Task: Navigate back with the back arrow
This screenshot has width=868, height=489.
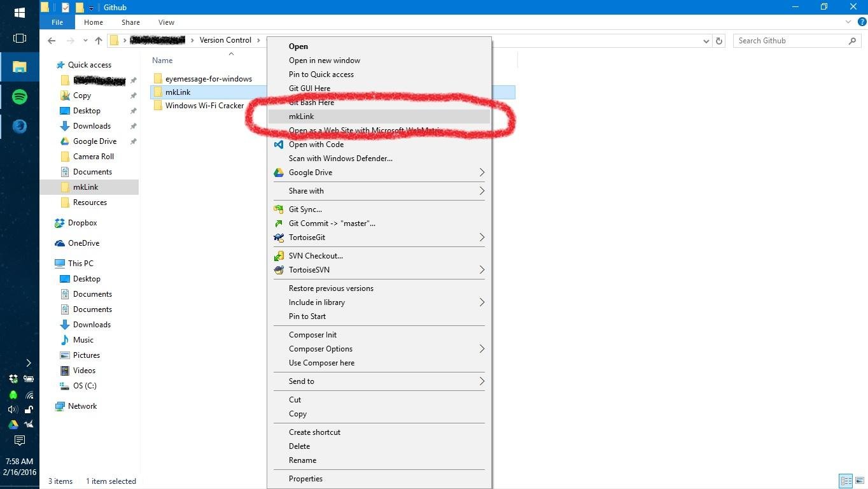Action: coord(52,40)
